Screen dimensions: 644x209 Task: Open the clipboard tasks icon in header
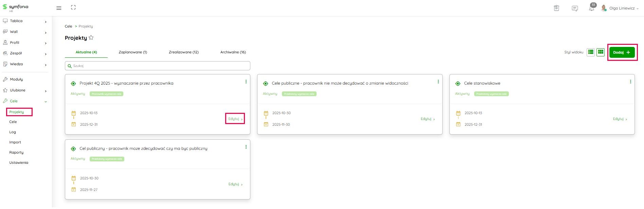(x=556, y=8)
